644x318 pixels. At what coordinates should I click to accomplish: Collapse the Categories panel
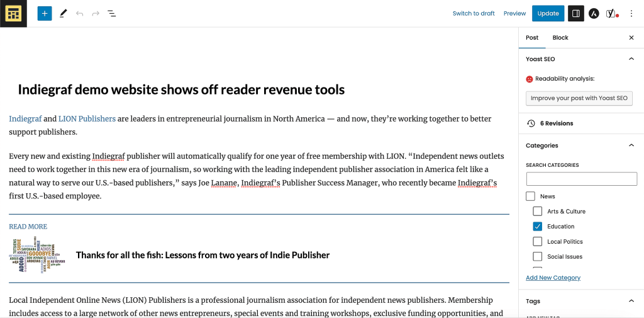(x=631, y=145)
